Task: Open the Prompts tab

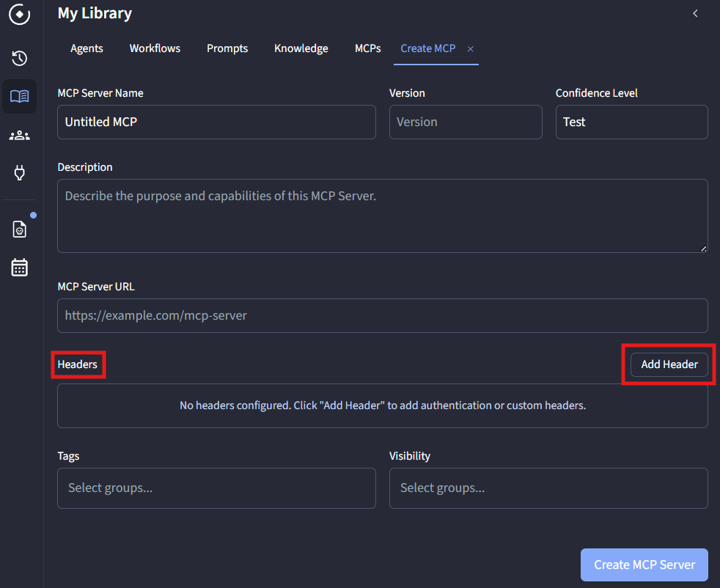Action: 227,48
